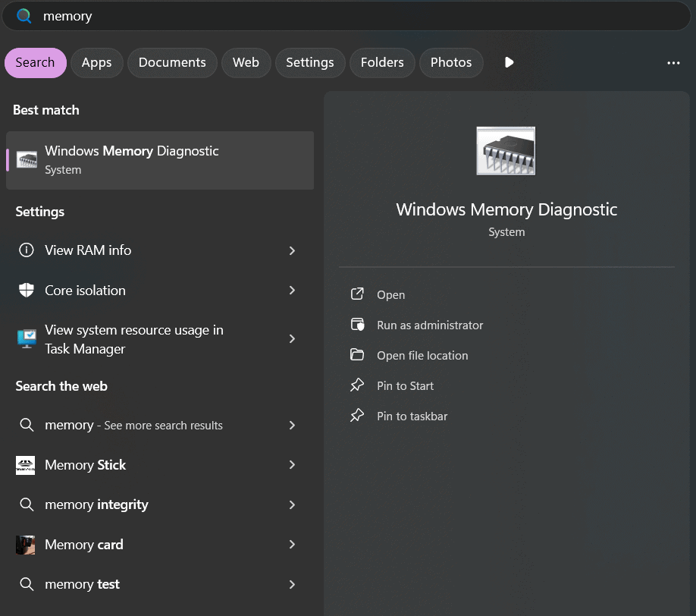This screenshot has width=696, height=616.
Task: Click magnifier icon next to 'memory - See more'
Action: point(27,425)
